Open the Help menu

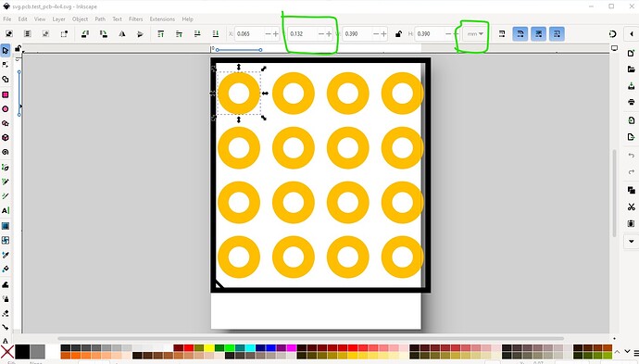[187, 19]
